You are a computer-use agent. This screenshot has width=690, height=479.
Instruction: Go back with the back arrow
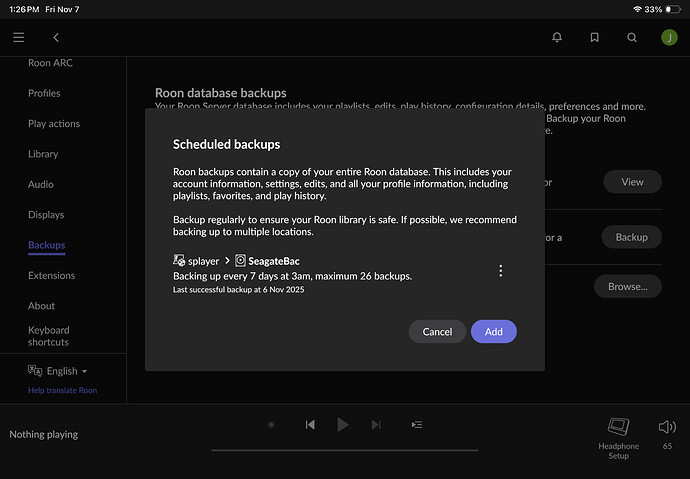pos(56,37)
